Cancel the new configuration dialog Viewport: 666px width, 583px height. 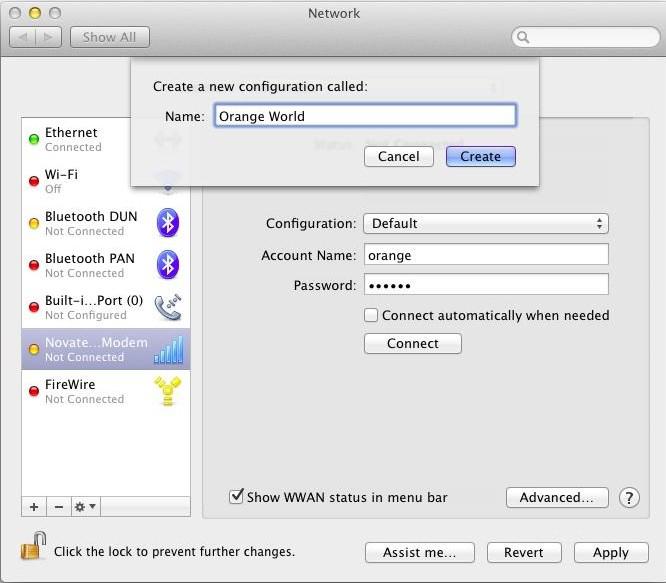click(x=398, y=156)
